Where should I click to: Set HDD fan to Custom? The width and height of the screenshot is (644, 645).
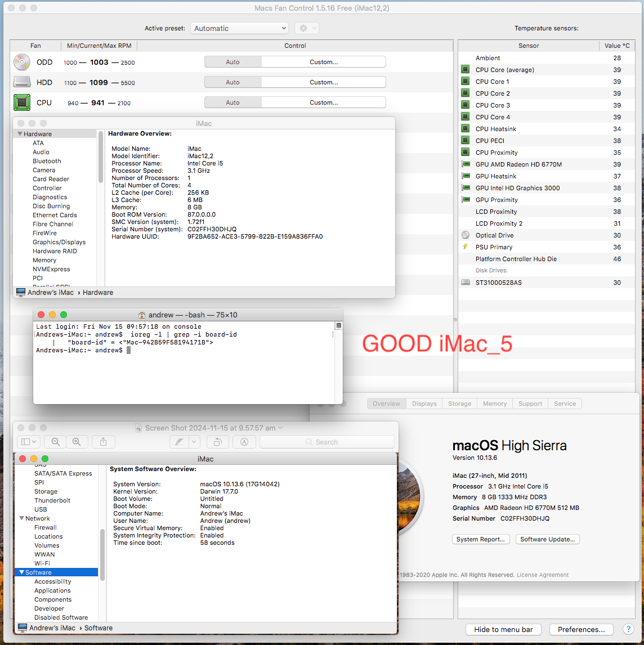click(324, 82)
